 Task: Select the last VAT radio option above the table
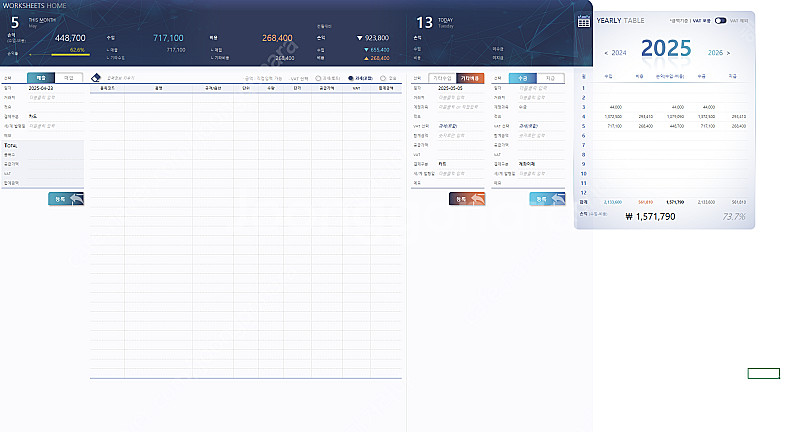click(x=383, y=78)
